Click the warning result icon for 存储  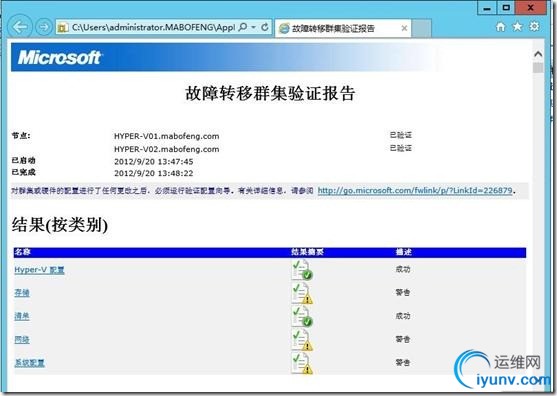point(302,293)
